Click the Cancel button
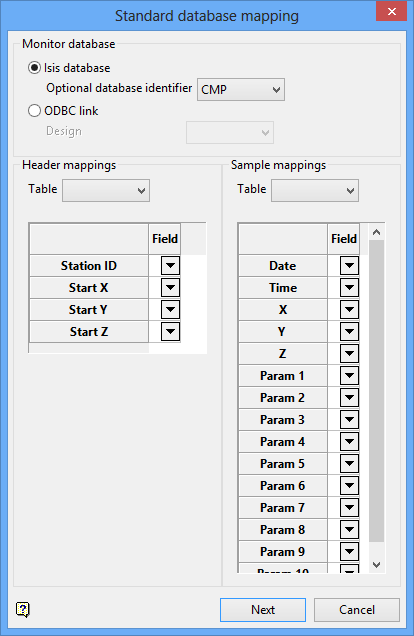The height and width of the screenshot is (636, 414). tap(357, 610)
